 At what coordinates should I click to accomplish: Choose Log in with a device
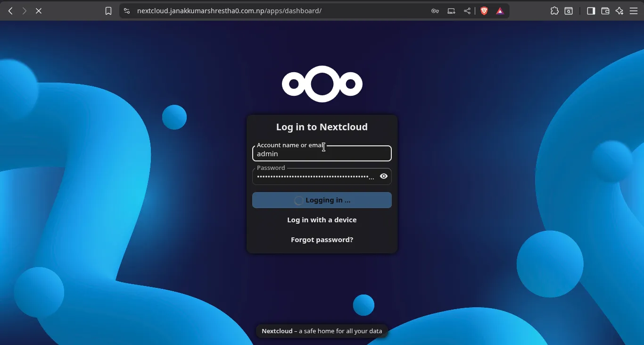coord(322,220)
